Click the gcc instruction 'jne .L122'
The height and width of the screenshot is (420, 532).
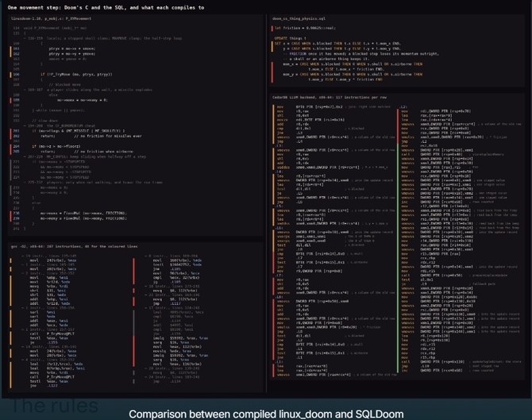[x=44, y=386]
